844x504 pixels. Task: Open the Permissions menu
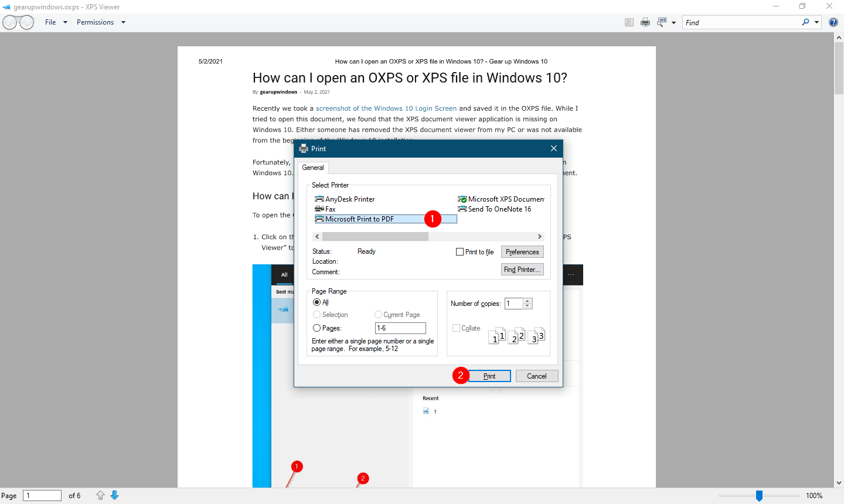[x=96, y=22]
